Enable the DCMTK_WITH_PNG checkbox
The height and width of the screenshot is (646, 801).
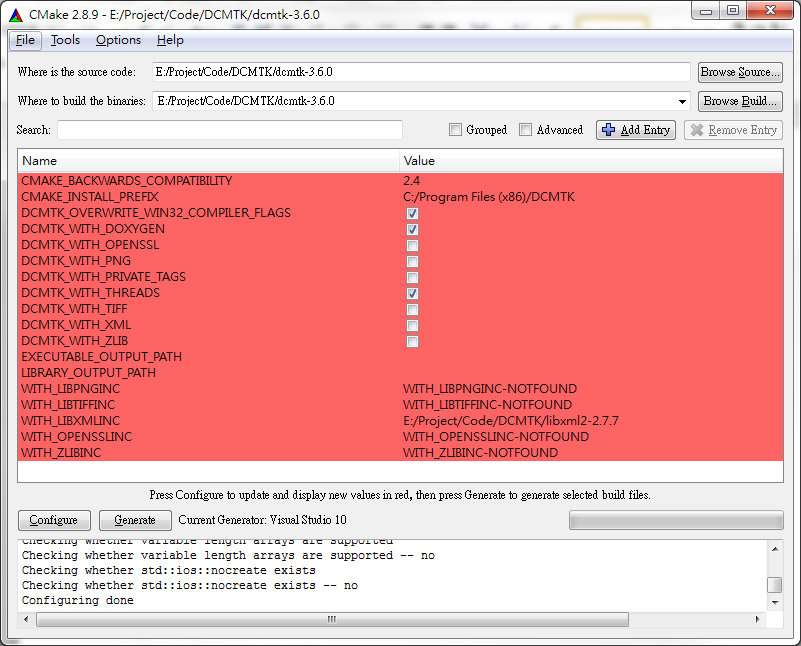(412, 261)
